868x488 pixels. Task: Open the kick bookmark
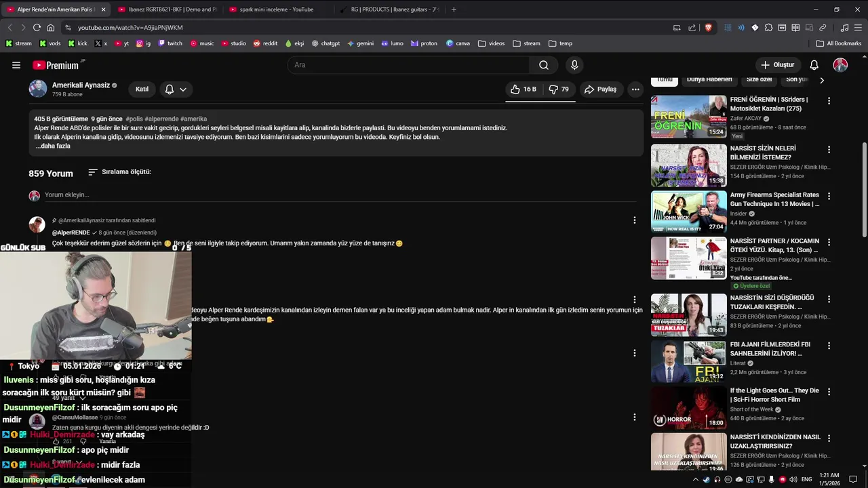coord(78,43)
